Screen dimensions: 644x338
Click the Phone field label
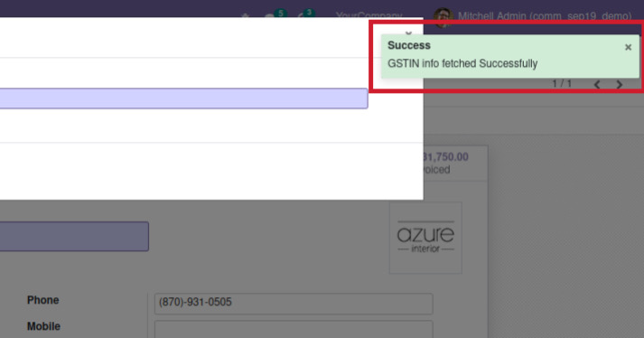point(43,300)
